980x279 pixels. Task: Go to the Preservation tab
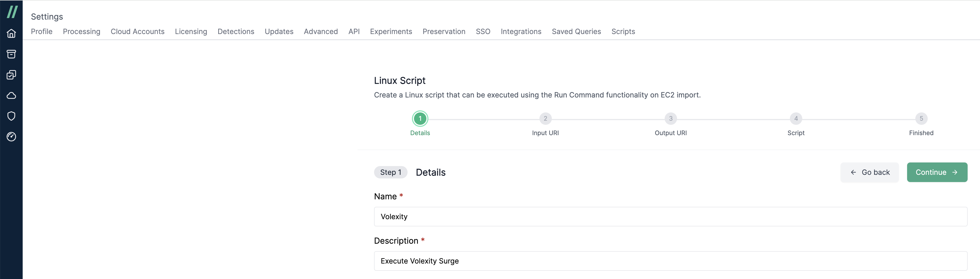444,32
